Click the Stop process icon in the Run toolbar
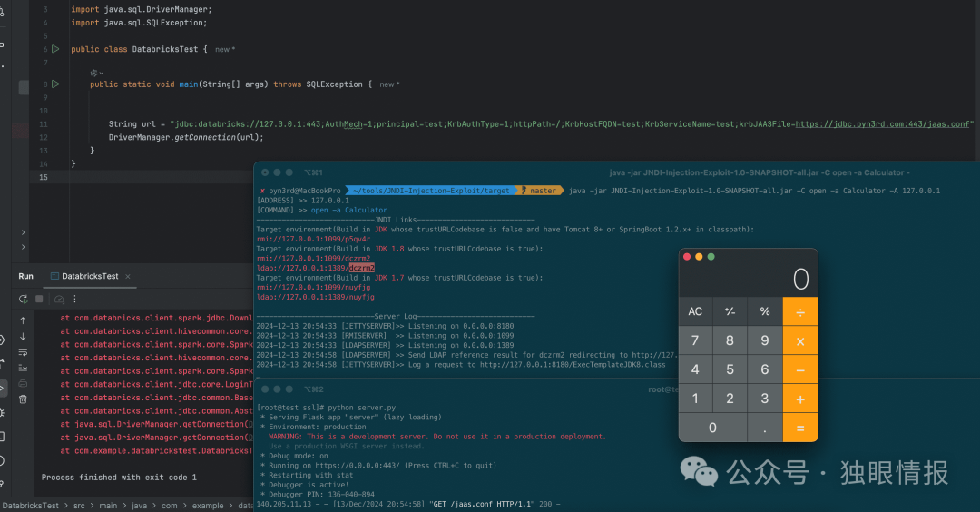The image size is (980, 512). tap(39, 300)
